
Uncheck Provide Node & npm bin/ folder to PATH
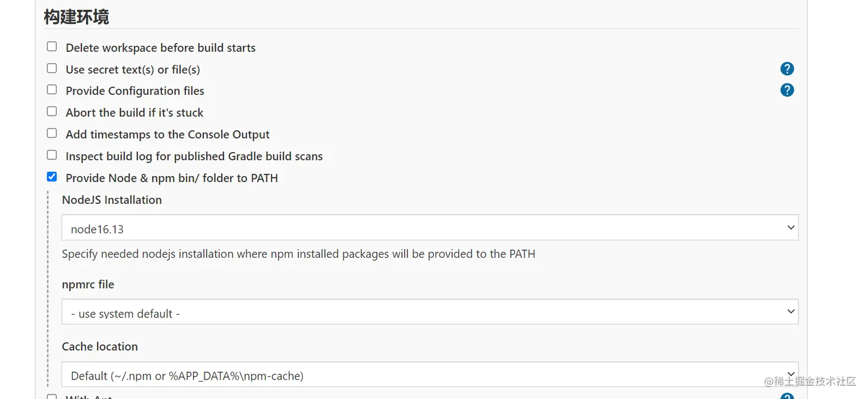click(x=52, y=177)
